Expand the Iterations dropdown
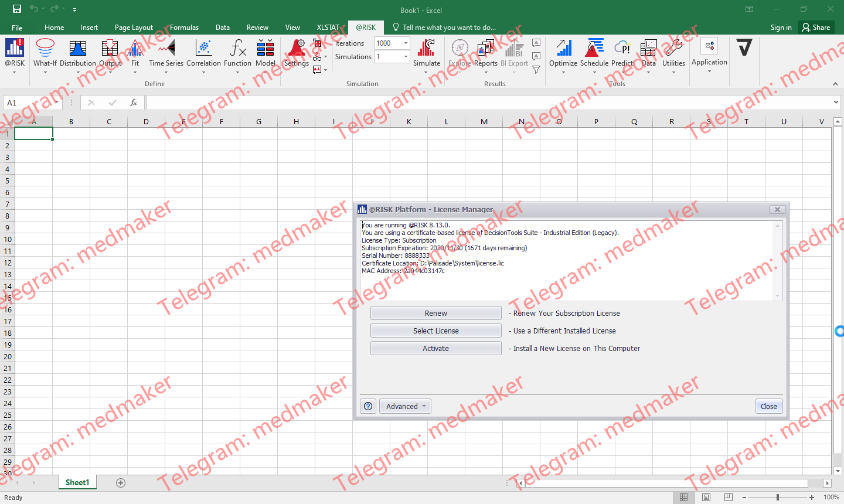This screenshot has height=504, width=844. 406,43
